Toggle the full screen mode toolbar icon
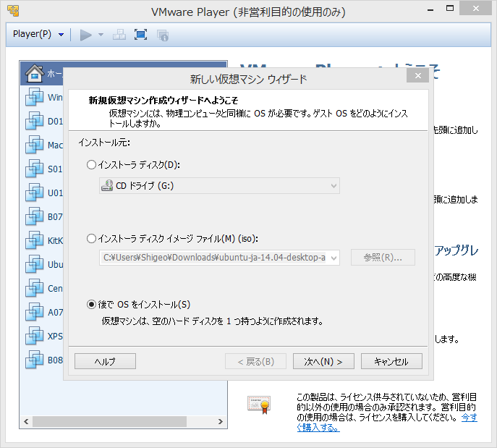Viewport: 497px width, 448px height. point(140,35)
